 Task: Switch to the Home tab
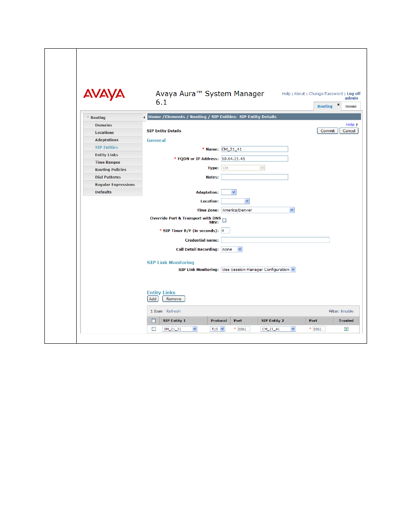tap(351, 106)
